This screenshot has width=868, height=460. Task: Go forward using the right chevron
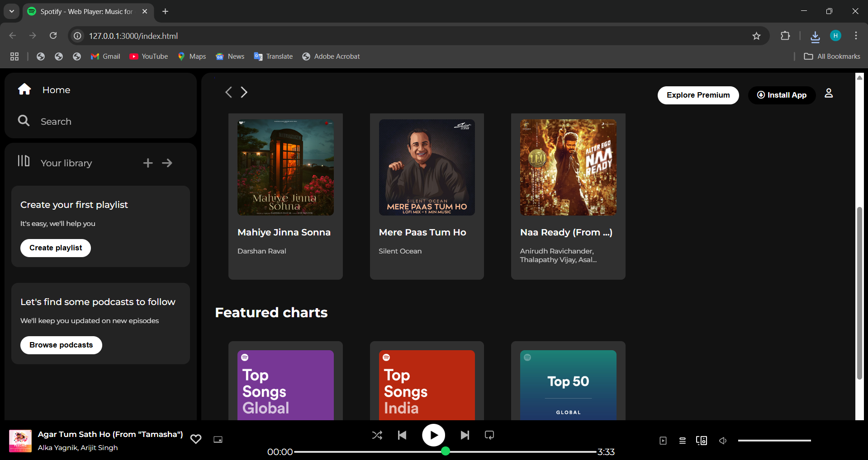click(x=244, y=92)
